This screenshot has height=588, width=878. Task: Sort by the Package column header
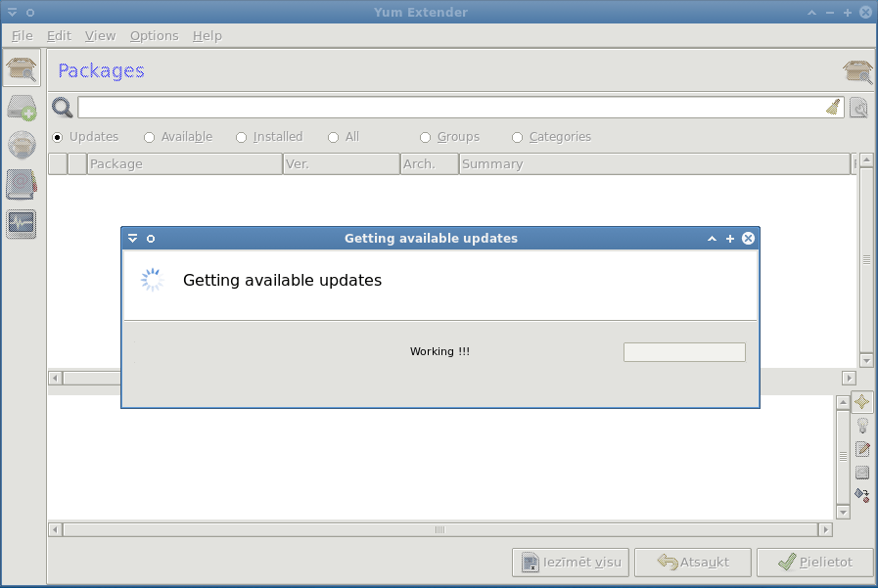coord(185,164)
